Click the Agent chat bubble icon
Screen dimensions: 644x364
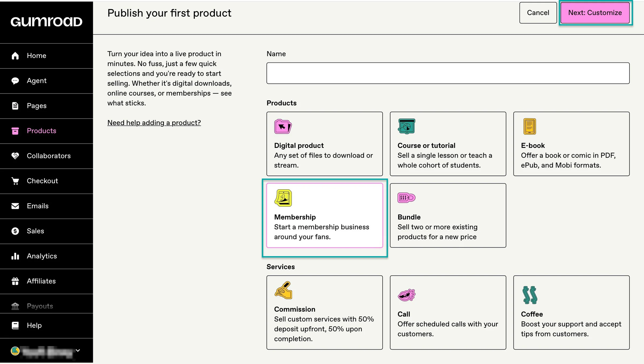15,81
